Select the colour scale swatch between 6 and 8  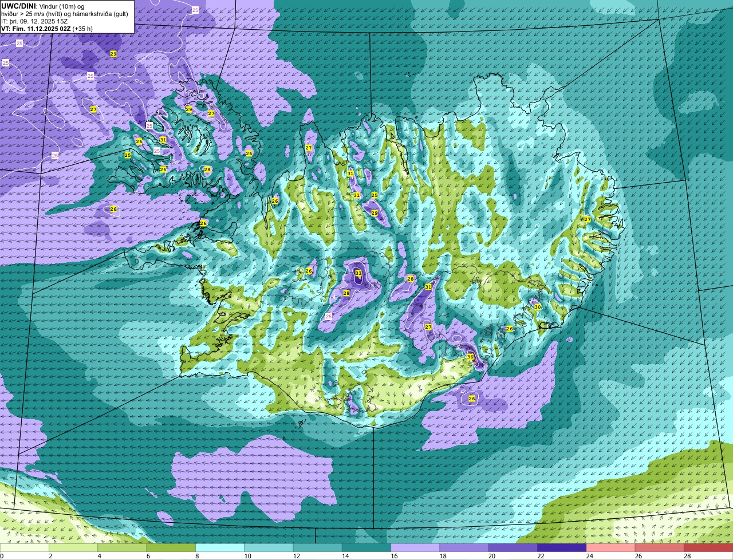click(x=171, y=548)
